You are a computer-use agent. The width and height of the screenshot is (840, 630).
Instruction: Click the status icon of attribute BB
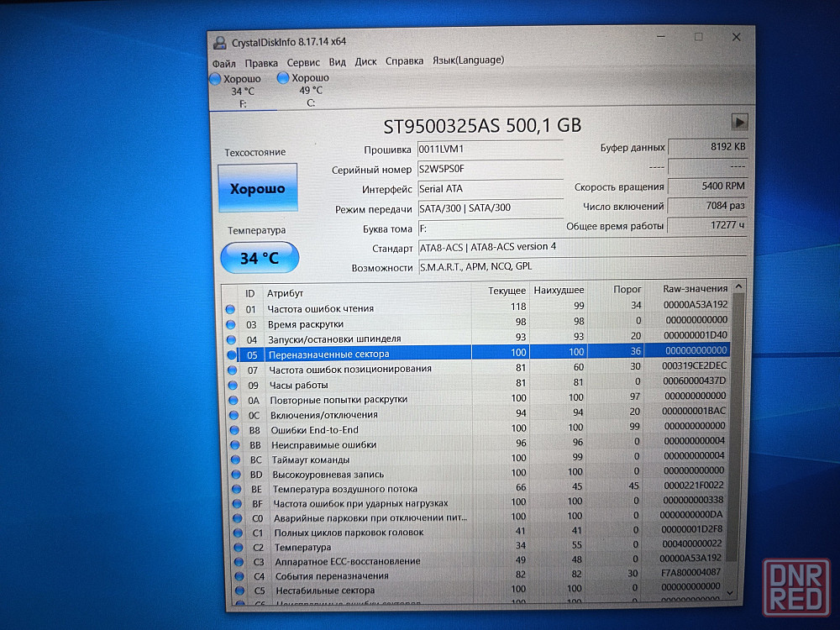(235, 444)
